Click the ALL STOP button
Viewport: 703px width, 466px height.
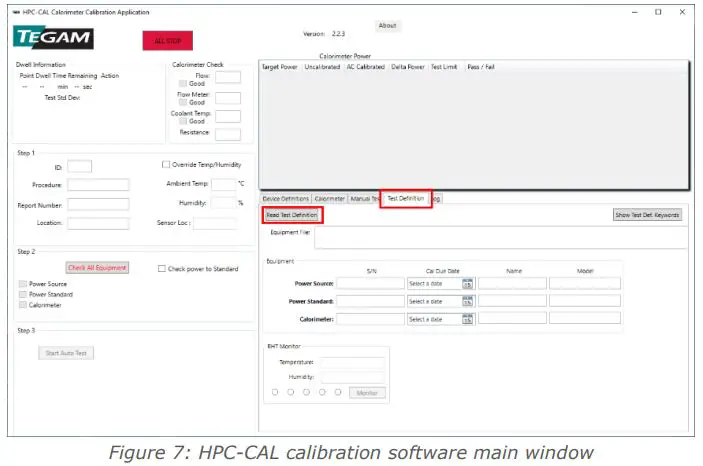tap(168, 41)
